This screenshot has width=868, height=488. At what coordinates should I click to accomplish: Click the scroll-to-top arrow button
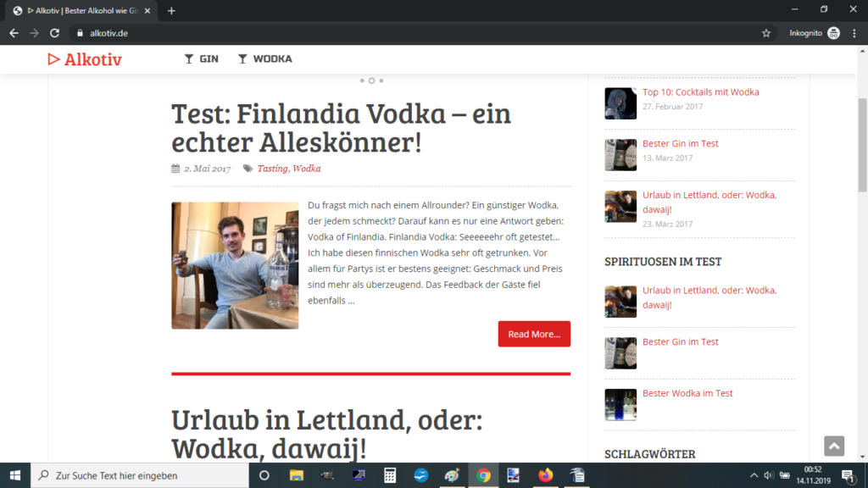point(834,446)
